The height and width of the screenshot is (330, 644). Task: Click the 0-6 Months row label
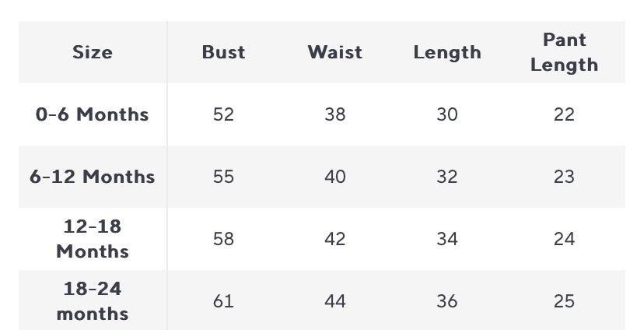(x=93, y=114)
